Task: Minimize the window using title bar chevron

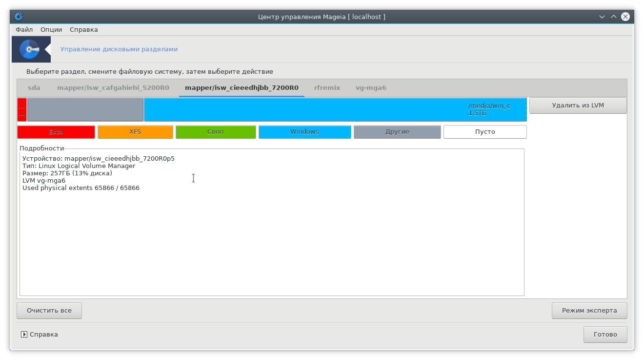Action: [602, 17]
